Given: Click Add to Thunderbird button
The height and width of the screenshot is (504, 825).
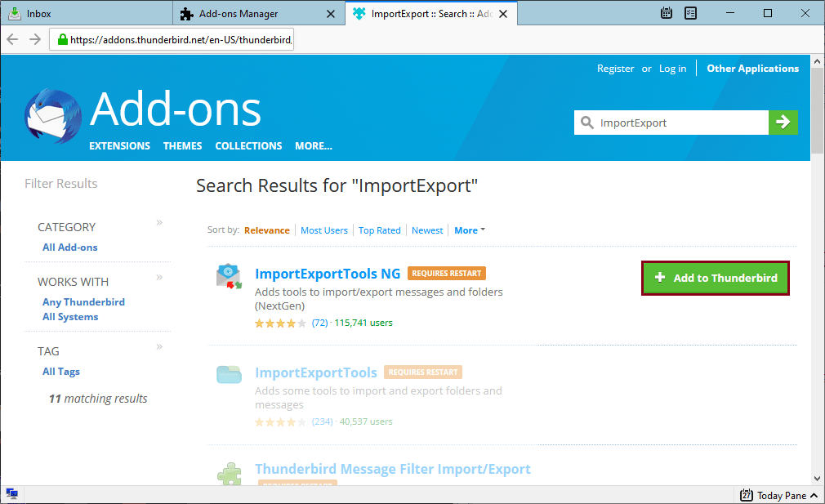Looking at the screenshot, I should tap(715, 278).
